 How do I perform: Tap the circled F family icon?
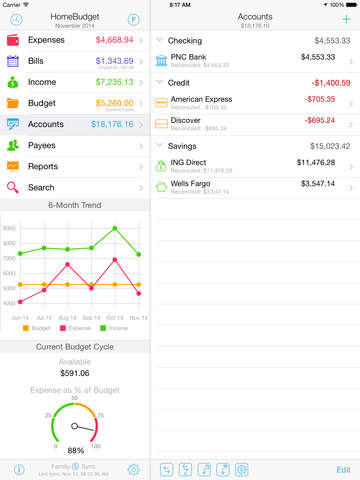133,20
